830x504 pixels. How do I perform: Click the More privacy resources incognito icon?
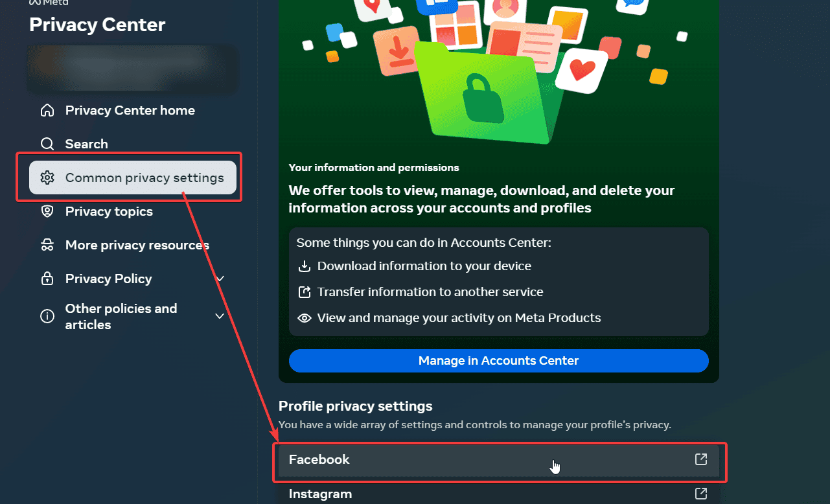coord(47,245)
